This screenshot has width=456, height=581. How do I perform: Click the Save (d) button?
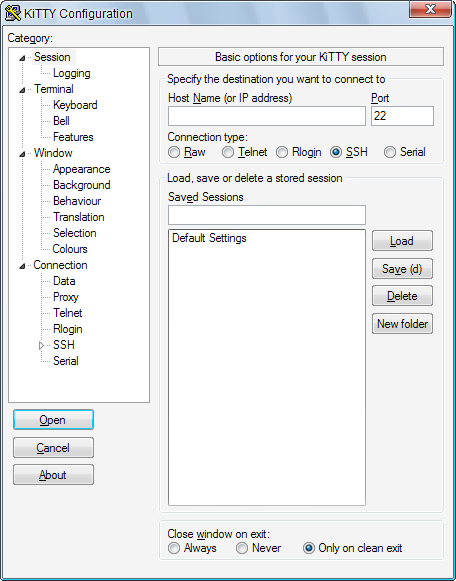(402, 269)
